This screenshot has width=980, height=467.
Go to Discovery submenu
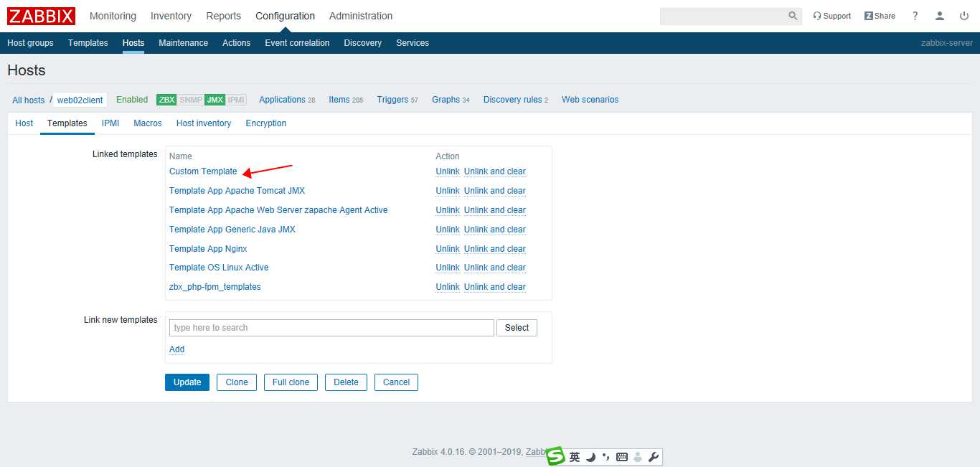coord(363,43)
